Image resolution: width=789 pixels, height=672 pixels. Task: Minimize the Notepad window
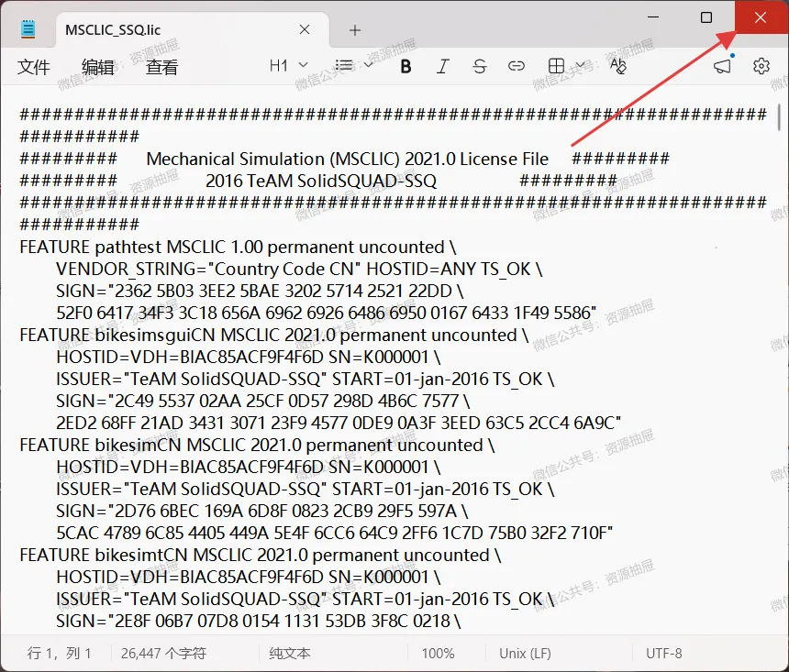pyautogui.click(x=653, y=17)
